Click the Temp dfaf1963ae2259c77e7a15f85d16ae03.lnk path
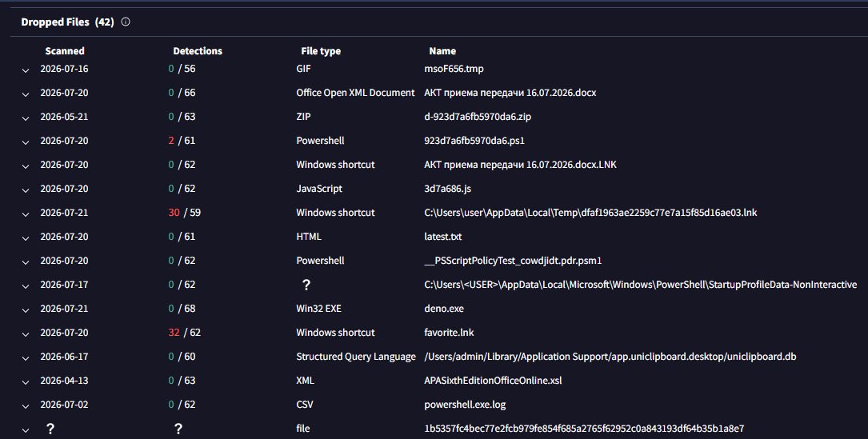Viewport: 868px width, 439px height. pyautogui.click(x=590, y=213)
